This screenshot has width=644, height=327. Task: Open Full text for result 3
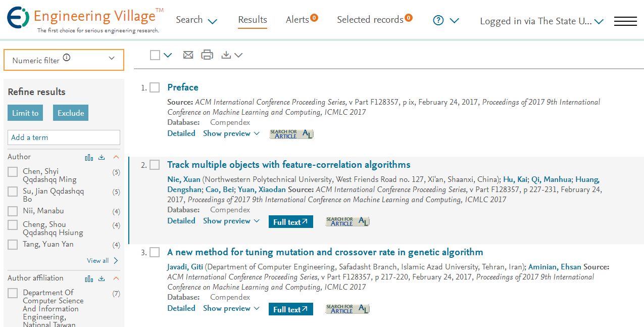[291, 309]
